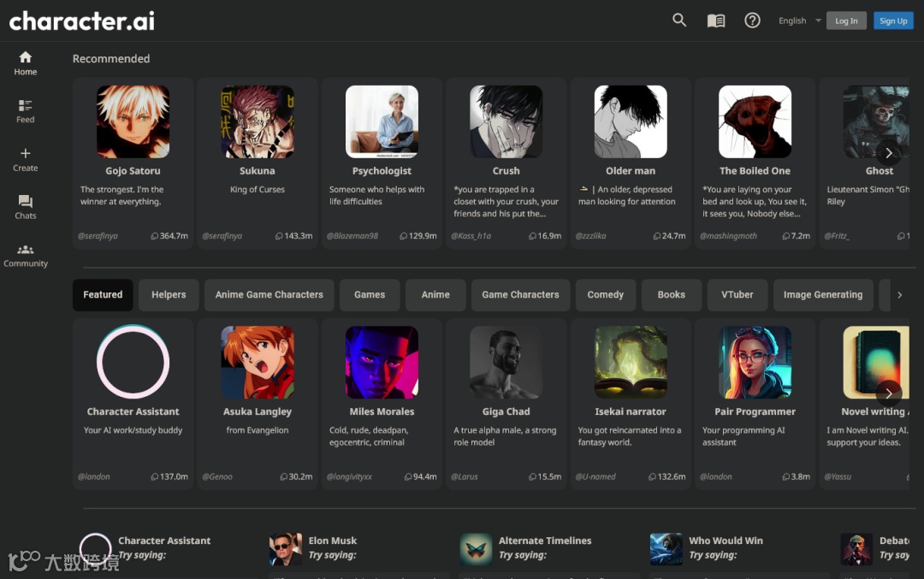The image size is (924, 579).
Task: Click creator @mashingmoth link
Action: 728,235
